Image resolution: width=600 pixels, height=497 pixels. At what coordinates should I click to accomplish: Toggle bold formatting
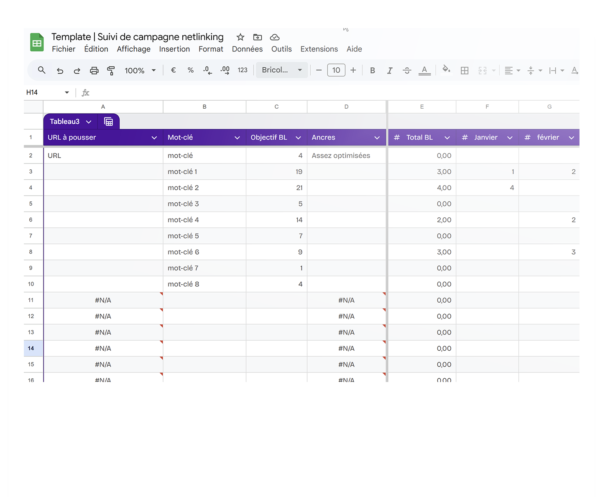coord(372,71)
